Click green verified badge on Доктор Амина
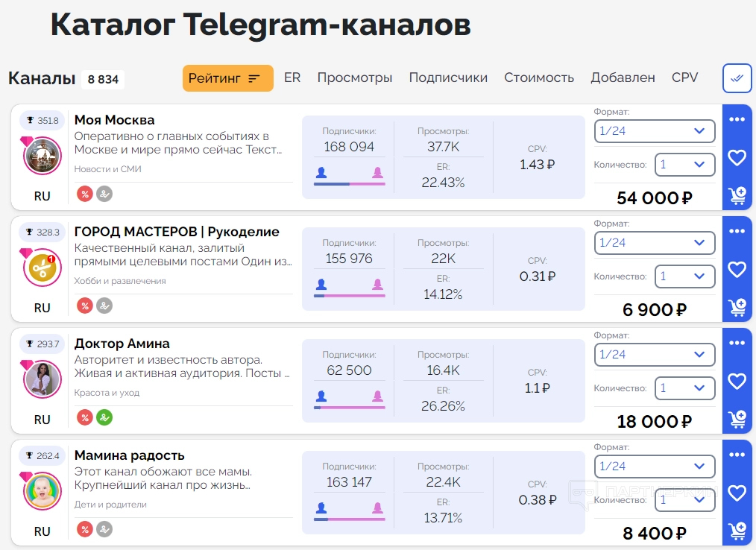Viewport: 756px width, 550px height. tap(104, 417)
